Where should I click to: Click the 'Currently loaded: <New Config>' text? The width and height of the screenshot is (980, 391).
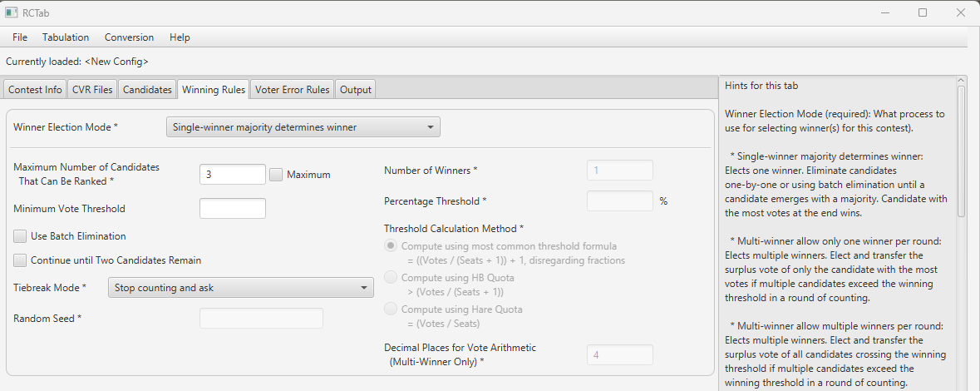pos(76,62)
